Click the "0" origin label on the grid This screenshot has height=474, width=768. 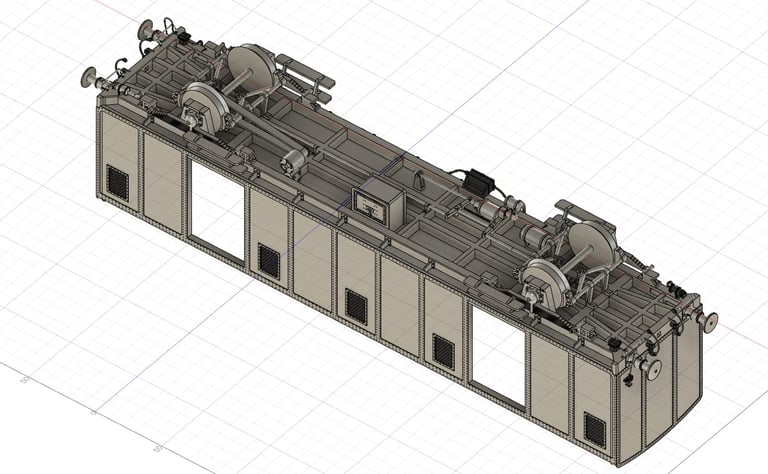[94, 412]
